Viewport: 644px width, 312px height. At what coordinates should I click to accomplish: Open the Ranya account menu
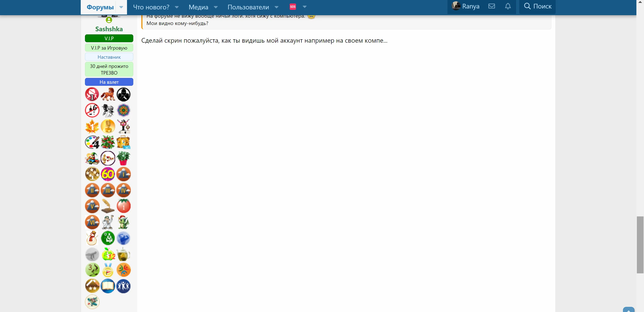coord(466,6)
